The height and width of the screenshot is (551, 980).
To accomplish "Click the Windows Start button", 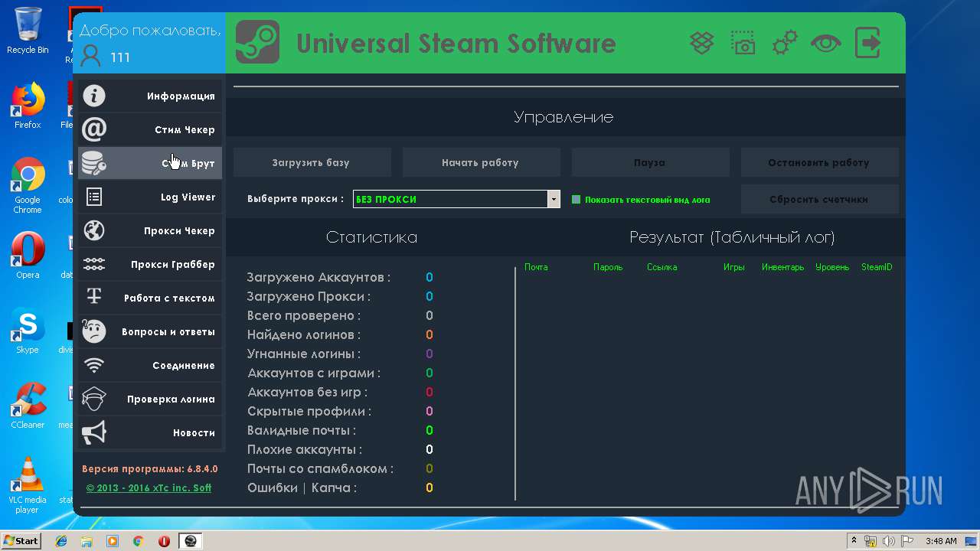I will pos(21,541).
